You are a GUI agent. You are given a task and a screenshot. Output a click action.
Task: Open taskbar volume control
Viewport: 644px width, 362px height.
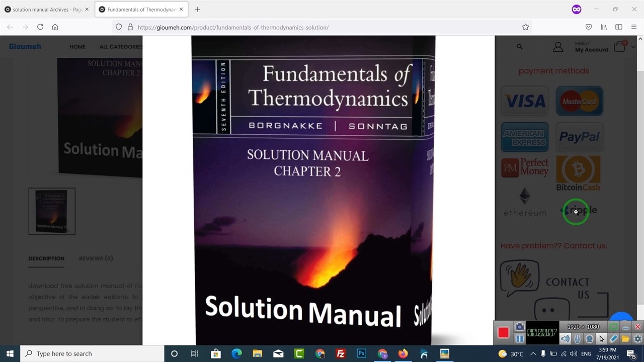[x=573, y=353]
